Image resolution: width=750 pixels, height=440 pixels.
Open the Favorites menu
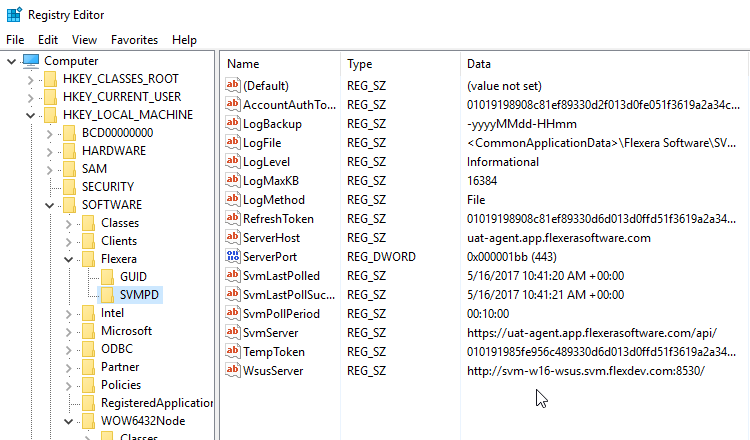(134, 40)
